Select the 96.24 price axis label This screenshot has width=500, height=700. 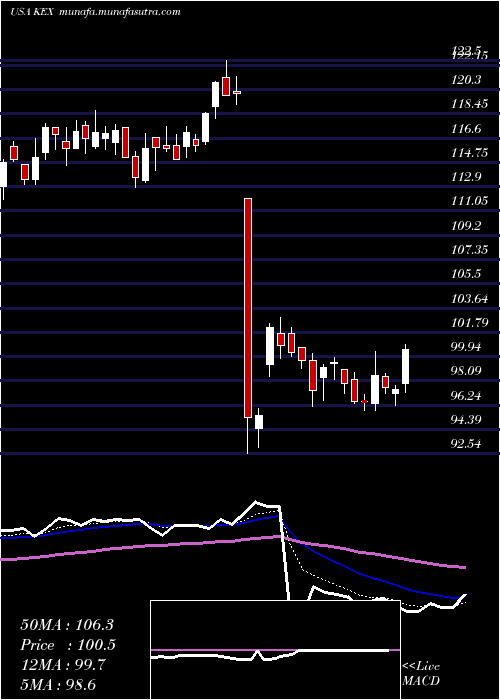point(466,396)
